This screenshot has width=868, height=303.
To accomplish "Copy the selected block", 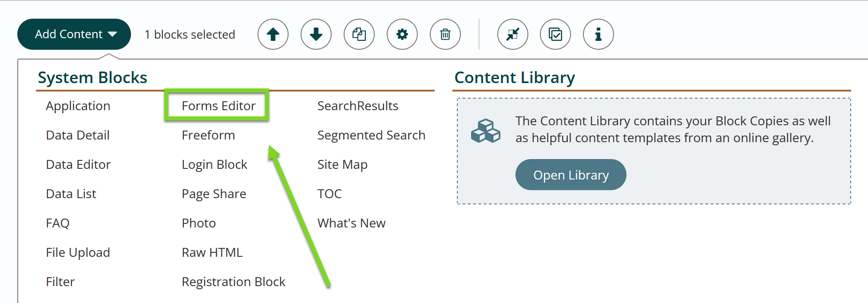I will pyautogui.click(x=359, y=34).
